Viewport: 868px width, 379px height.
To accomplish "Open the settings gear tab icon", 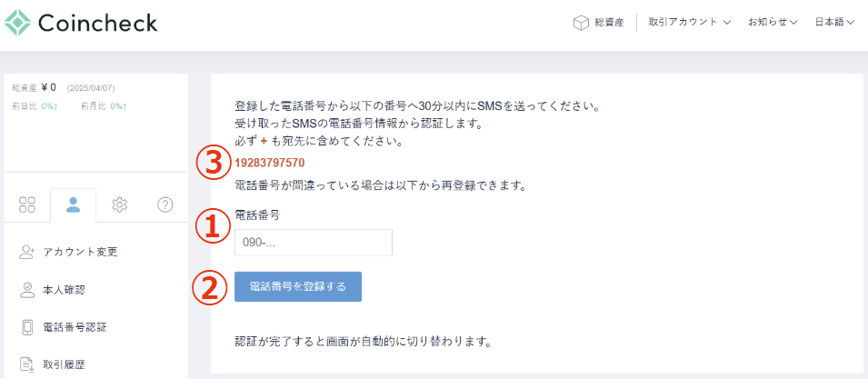I will [120, 204].
